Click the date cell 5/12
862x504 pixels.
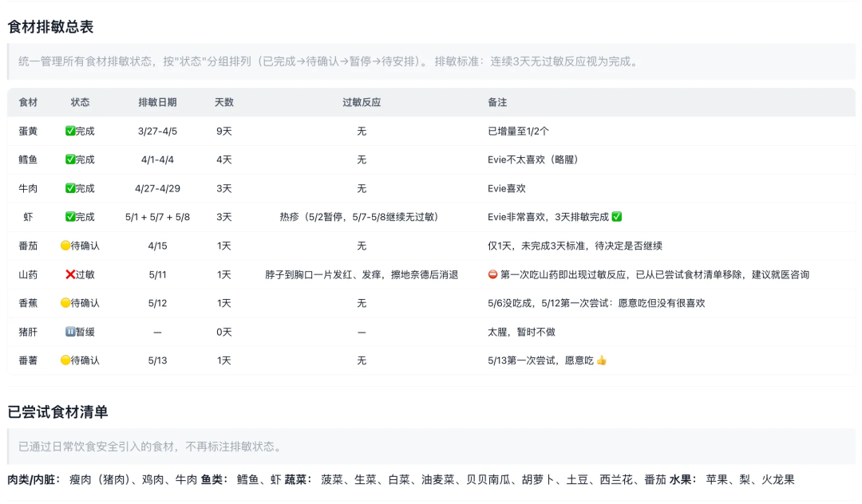pyautogui.click(x=157, y=303)
